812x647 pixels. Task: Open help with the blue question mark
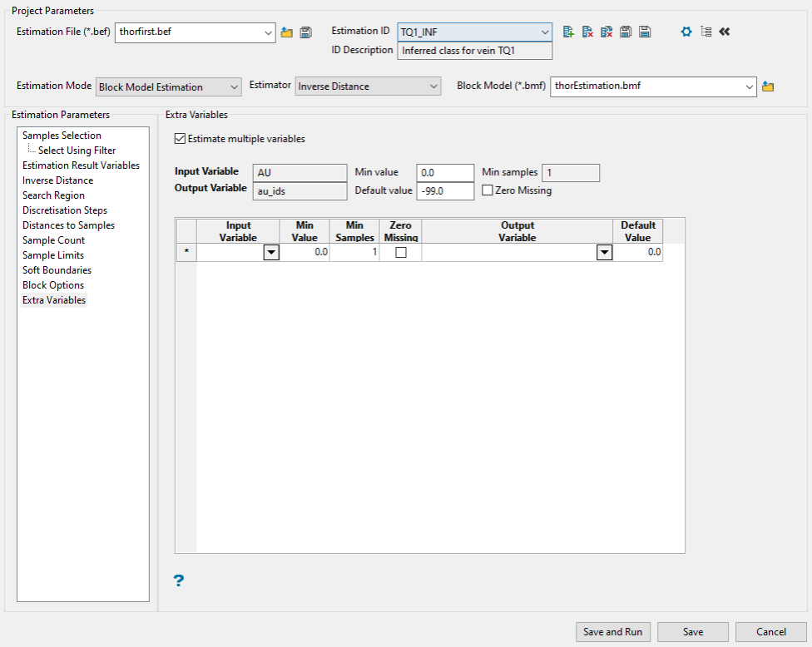(x=178, y=580)
